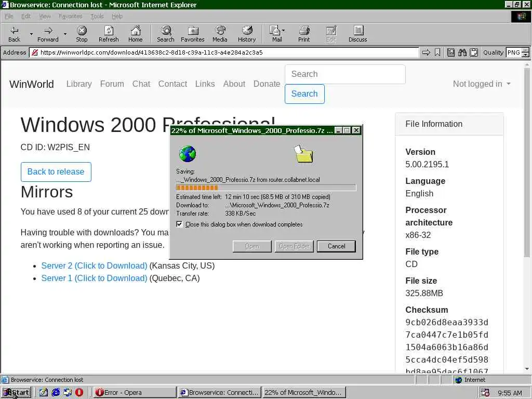Viewport: 532px width, 399px height.
Task: Open the Edit menu
Action: 26,16
